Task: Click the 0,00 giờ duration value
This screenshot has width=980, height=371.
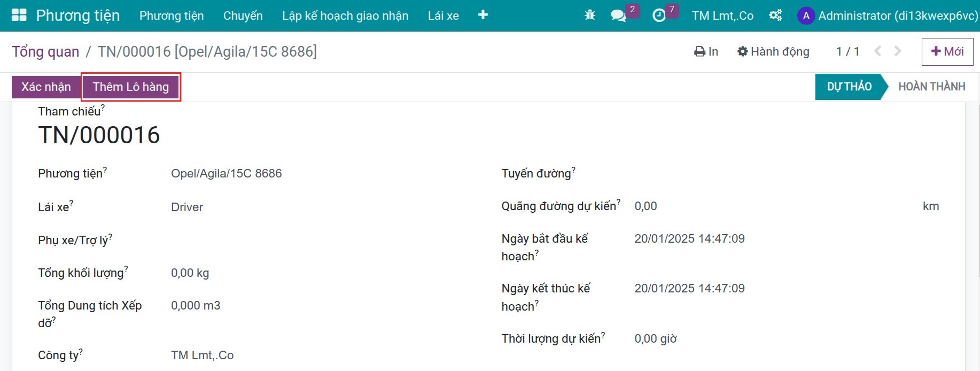Action: [656, 338]
